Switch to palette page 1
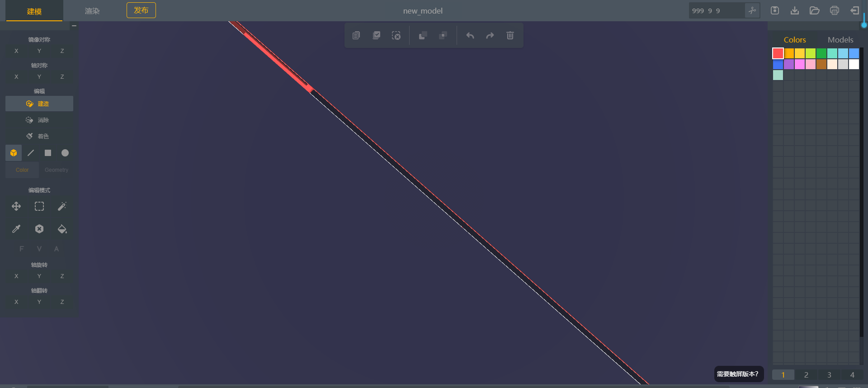The height and width of the screenshot is (388, 868). [783, 375]
